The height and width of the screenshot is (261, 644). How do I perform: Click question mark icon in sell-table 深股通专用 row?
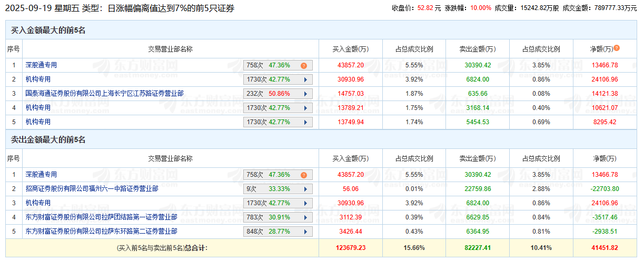pyautogui.click(x=304, y=175)
